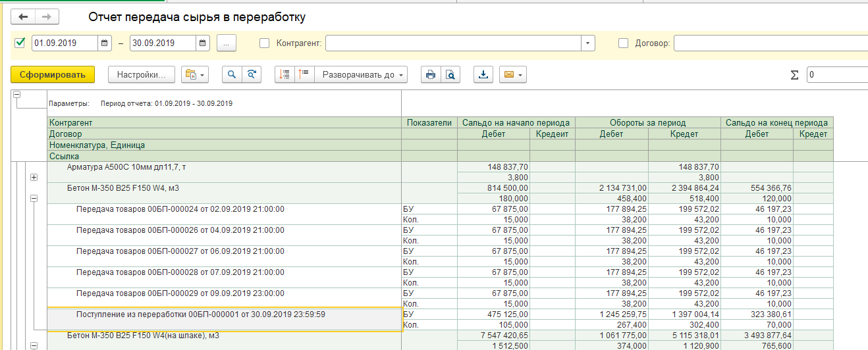Save report with download icon
Image resolution: width=868 pixels, height=350 pixels.
pos(483,75)
